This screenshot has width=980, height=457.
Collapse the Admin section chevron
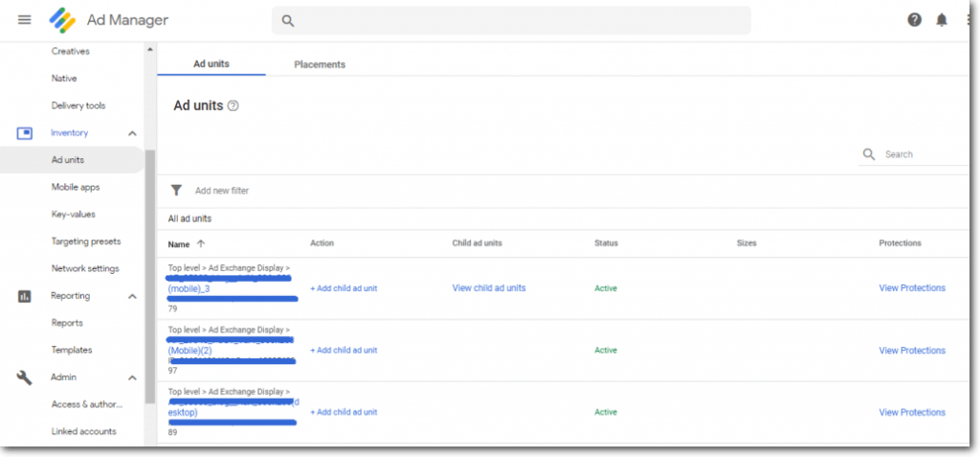[132, 377]
